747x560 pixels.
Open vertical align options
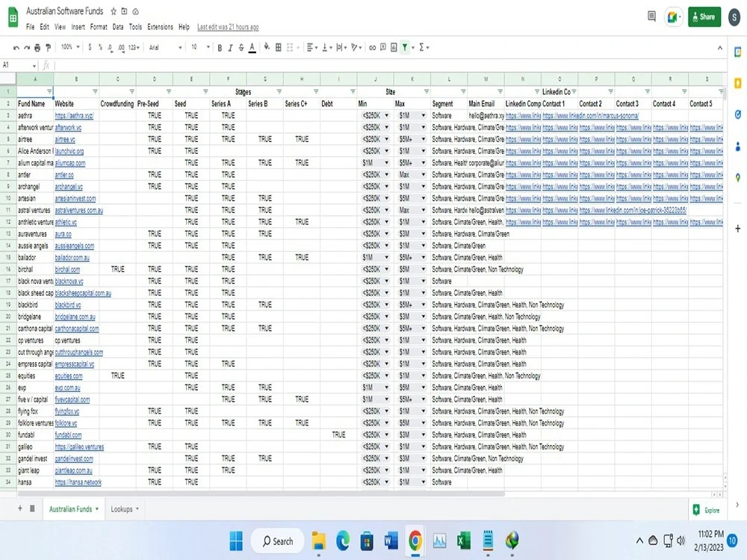pos(327,47)
